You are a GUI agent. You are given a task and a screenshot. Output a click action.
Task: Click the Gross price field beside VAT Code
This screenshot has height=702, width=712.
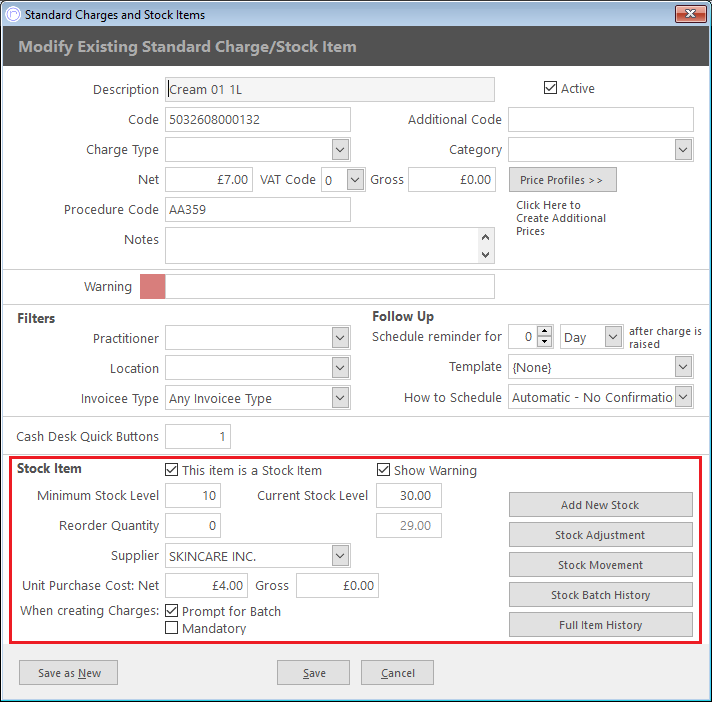pos(452,179)
